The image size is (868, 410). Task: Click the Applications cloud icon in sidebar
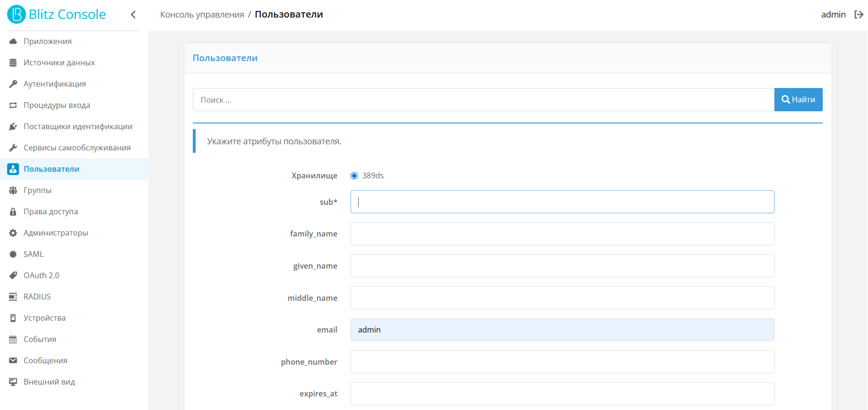pyautogui.click(x=13, y=42)
